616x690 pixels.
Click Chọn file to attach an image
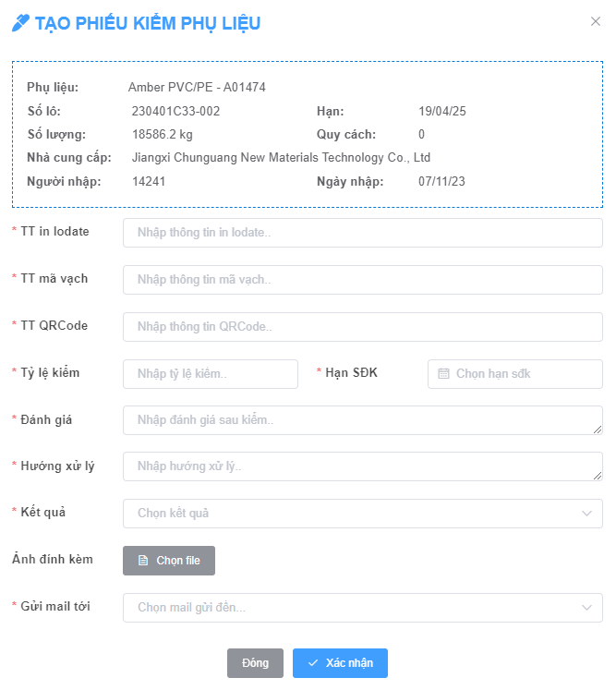click(x=169, y=561)
